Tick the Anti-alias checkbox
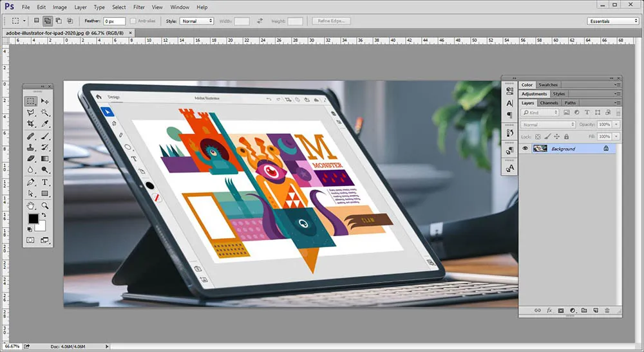Image resolution: width=644 pixels, height=352 pixels. [133, 21]
